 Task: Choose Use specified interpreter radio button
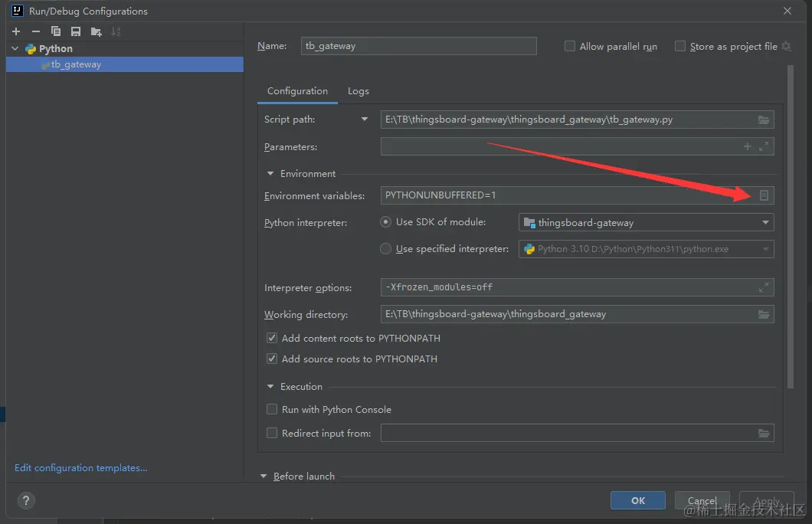click(385, 248)
